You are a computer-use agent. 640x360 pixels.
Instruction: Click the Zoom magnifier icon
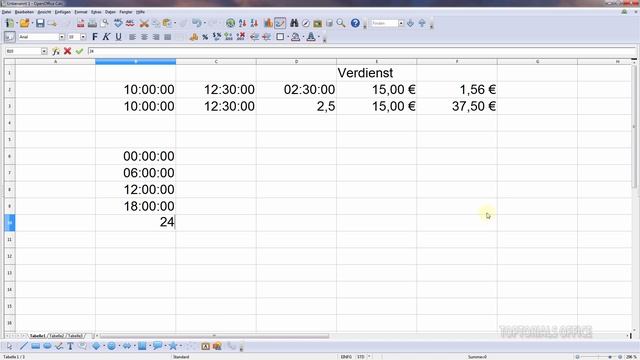tap(341, 23)
